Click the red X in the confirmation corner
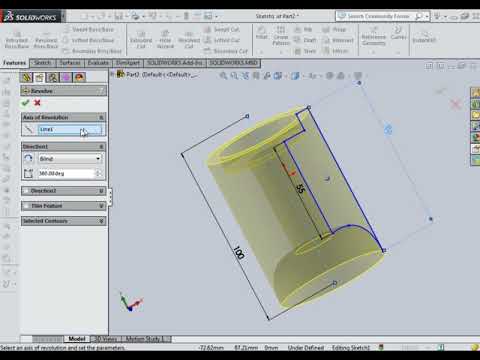480x360 pixels. [456, 104]
